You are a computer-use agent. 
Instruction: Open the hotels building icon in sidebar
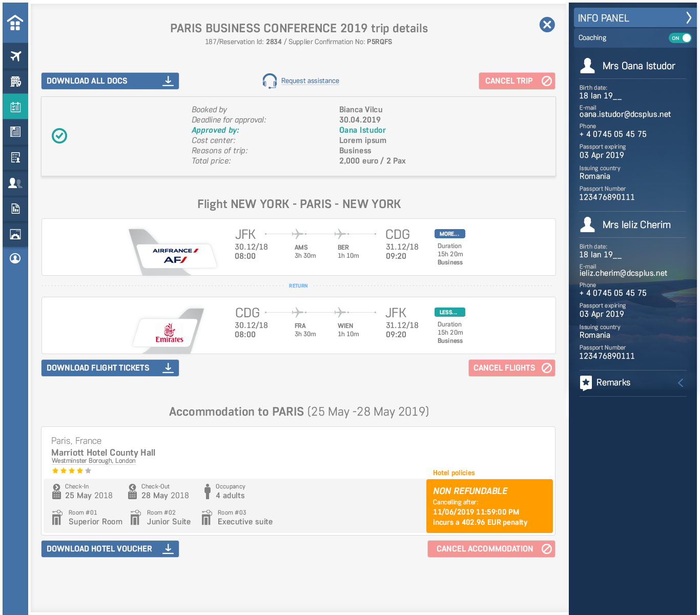tap(15, 81)
